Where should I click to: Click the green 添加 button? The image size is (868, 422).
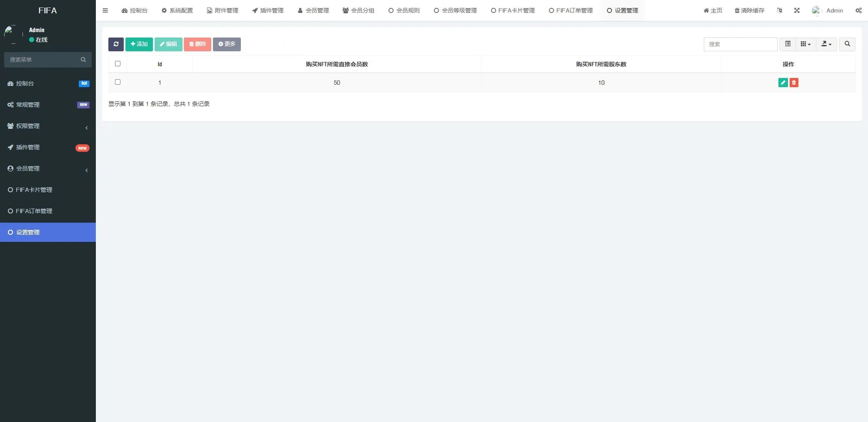point(139,44)
